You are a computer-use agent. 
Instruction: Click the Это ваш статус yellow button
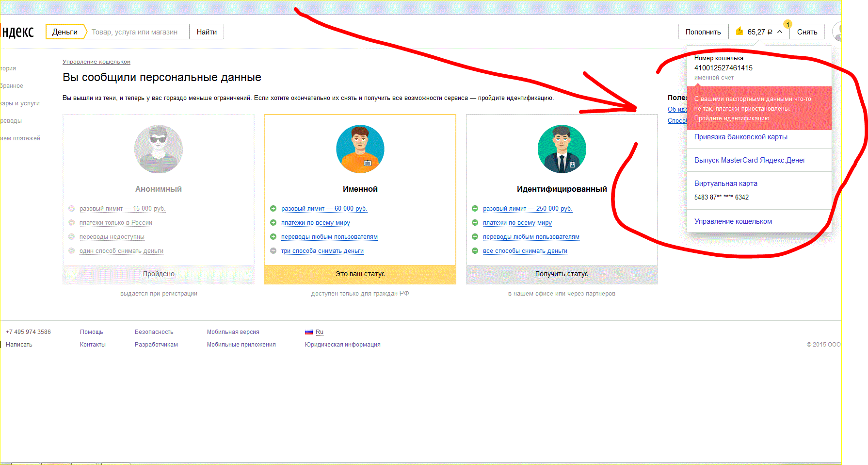click(360, 274)
